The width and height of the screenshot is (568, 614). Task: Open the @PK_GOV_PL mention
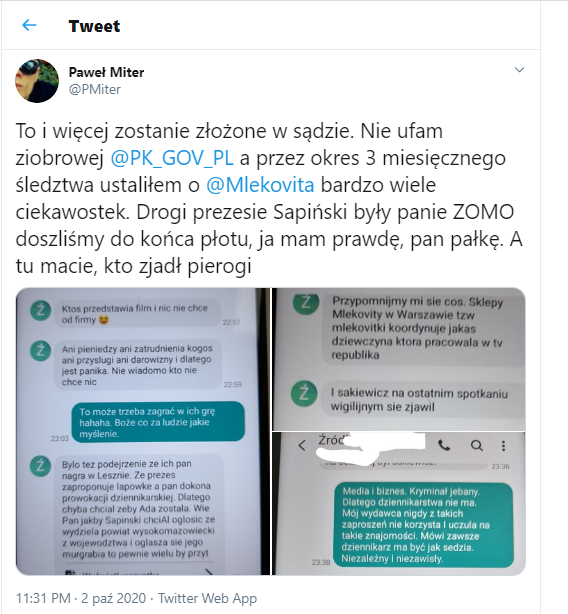(x=172, y=158)
